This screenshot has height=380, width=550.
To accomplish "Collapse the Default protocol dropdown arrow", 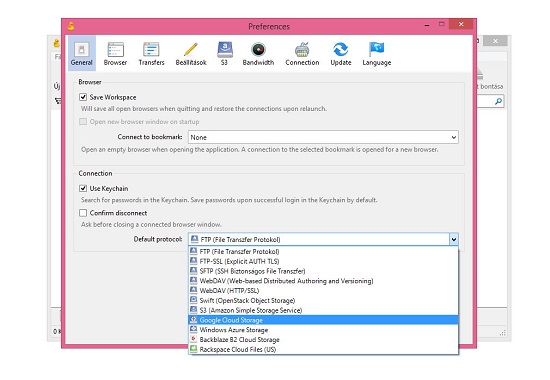I will click(454, 240).
